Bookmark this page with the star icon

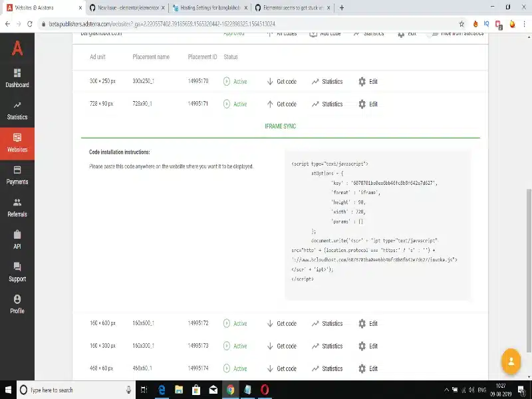coord(462,24)
